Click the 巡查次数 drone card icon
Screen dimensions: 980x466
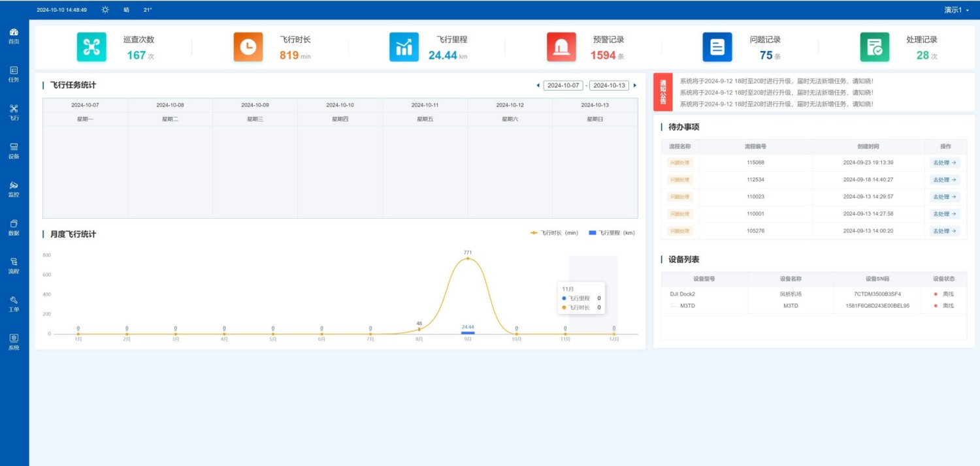(91, 47)
